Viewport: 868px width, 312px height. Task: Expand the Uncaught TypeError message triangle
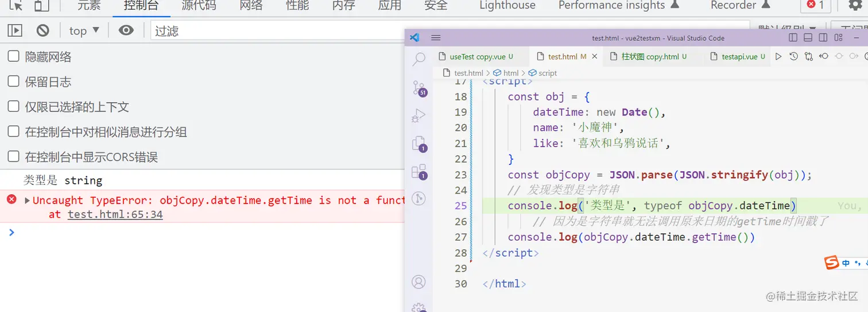tap(27, 201)
